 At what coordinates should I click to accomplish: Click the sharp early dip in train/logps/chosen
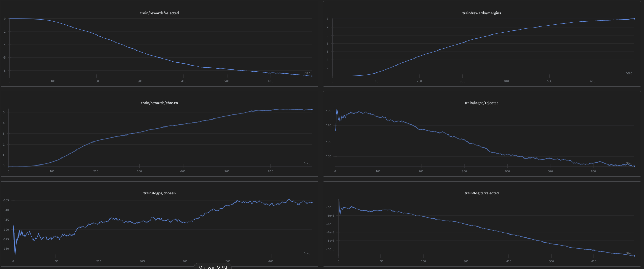[15, 255]
